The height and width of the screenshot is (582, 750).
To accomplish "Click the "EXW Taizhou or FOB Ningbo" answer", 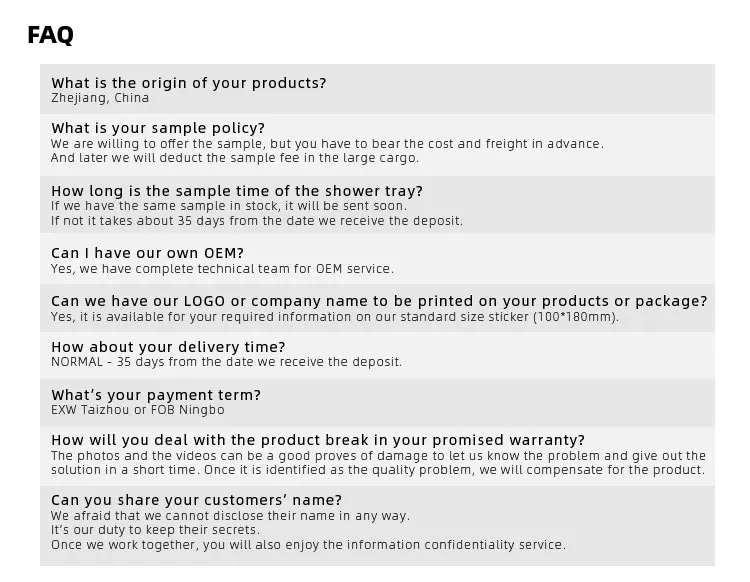I will coord(138,410).
